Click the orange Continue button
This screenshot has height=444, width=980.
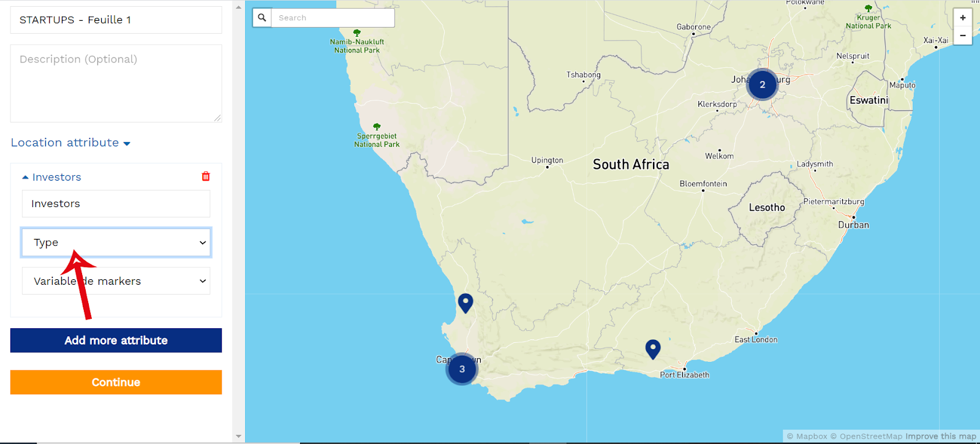tap(116, 382)
